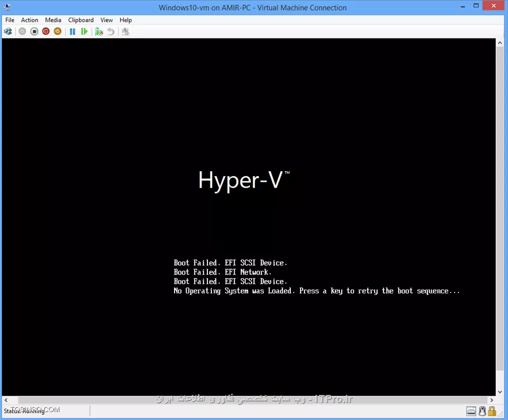Close the Virtual Machine Connection window

tap(494, 6)
